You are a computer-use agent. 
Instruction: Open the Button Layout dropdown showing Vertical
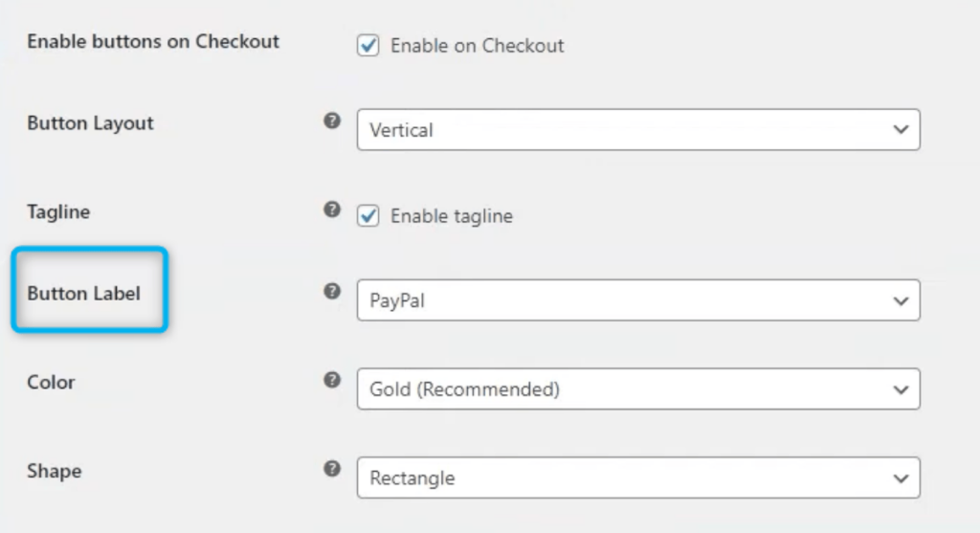point(638,130)
